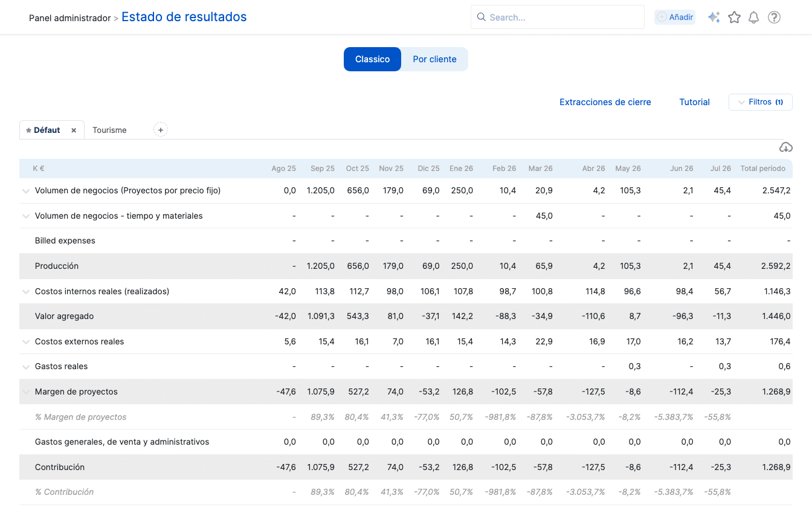This screenshot has width=812, height=519.
Task: Expand Volumen de negocios (Proyectos por precio fijo)
Action: [x=26, y=191]
